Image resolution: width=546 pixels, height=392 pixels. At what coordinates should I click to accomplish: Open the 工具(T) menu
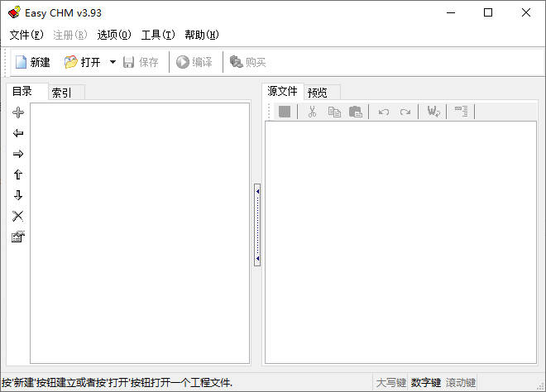(158, 35)
